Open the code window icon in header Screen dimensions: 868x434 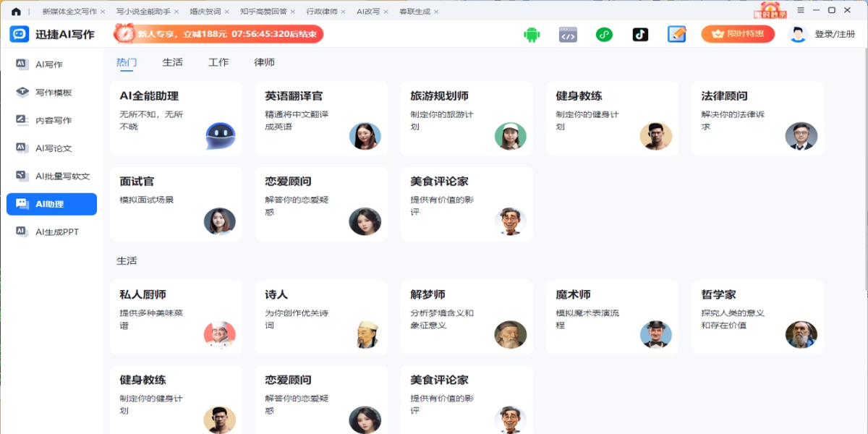[568, 35]
